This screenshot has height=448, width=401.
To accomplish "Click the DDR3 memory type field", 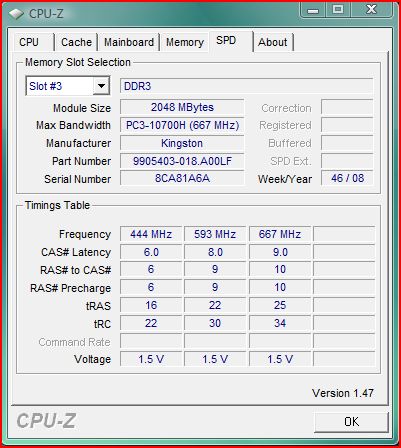I will point(246,86).
